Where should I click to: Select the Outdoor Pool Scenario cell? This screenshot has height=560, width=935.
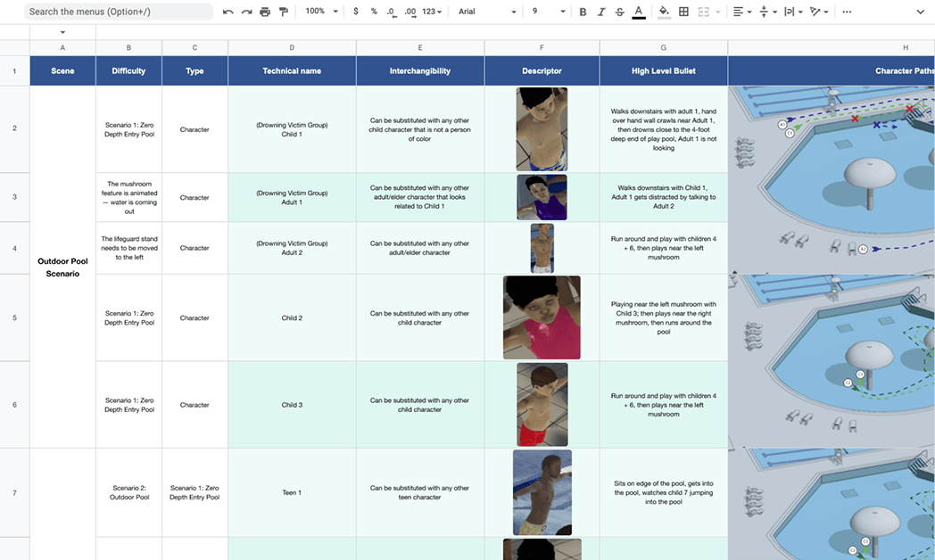[62, 267]
